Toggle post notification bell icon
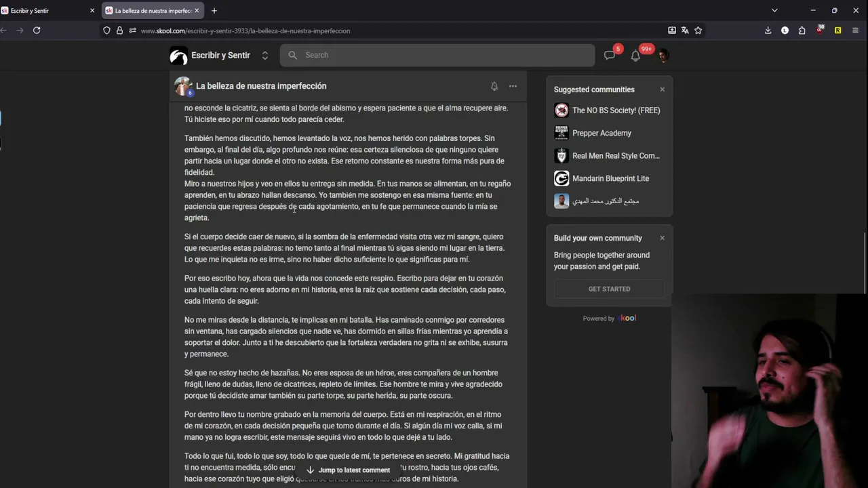The height and width of the screenshot is (488, 868). click(494, 86)
